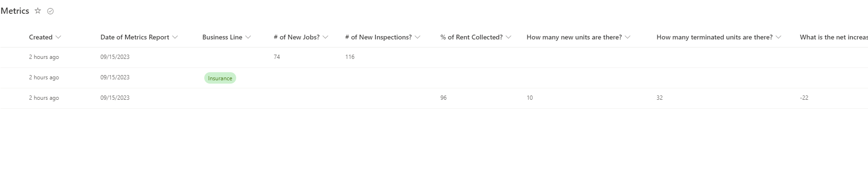Open the new units column chevron
The width and height of the screenshot is (868, 181).
pos(628,38)
